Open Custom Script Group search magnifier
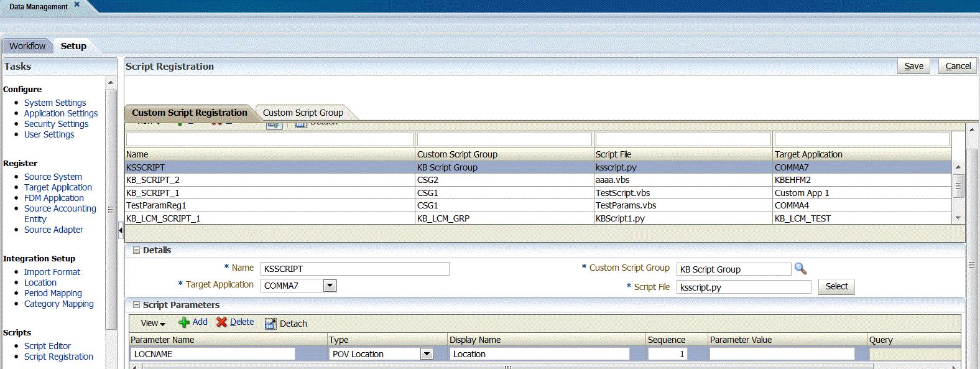The width and height of the screenshot is (980, 369). [x=801, y=269]
